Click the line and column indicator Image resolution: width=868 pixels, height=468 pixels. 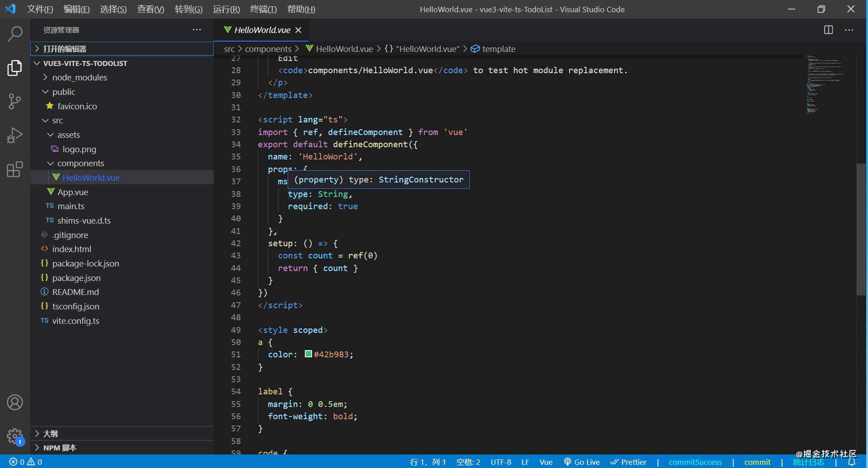[428, 462]
